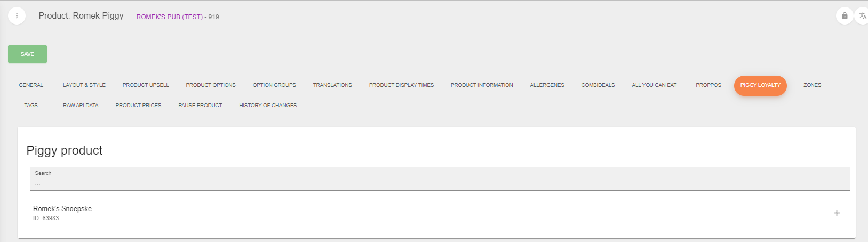Go to Product Upsell tab

(146, 85)
